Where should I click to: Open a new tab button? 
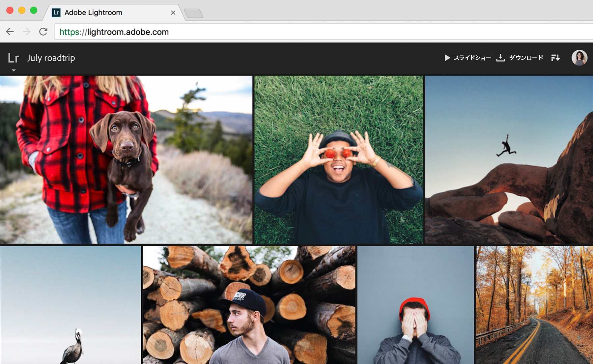pyautogui.click(x=193, y=14)
